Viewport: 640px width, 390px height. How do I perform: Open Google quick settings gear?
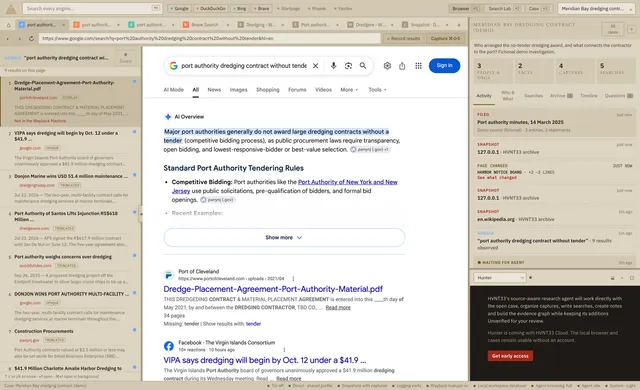(387, 66)
